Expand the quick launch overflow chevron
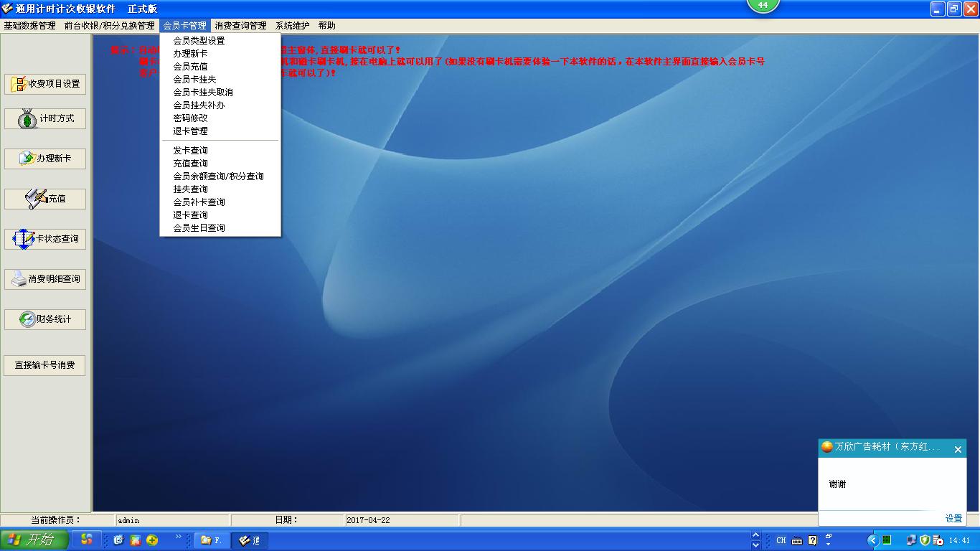980x551 pixels. click(x=179, y=537)
